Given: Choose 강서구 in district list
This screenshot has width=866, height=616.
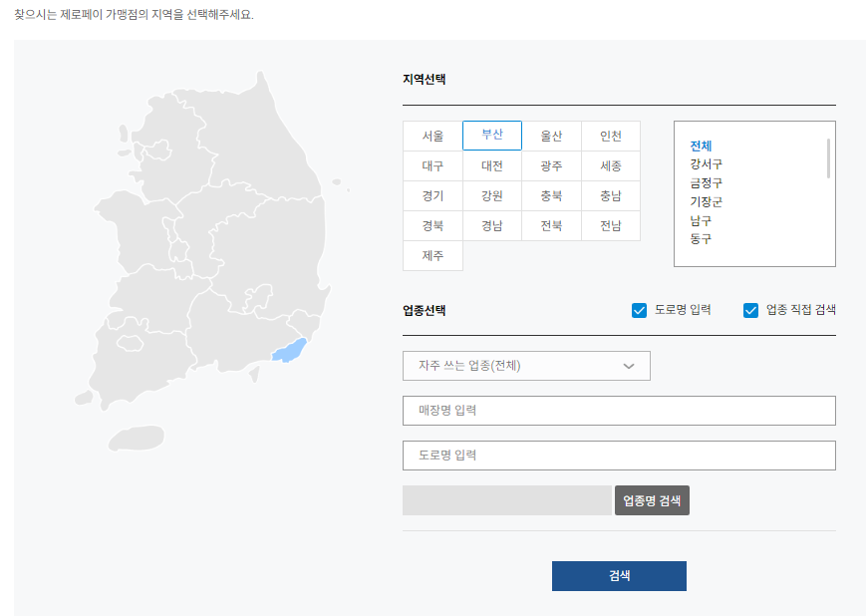Looking at the screenshot, I should [x=706, y=164].
